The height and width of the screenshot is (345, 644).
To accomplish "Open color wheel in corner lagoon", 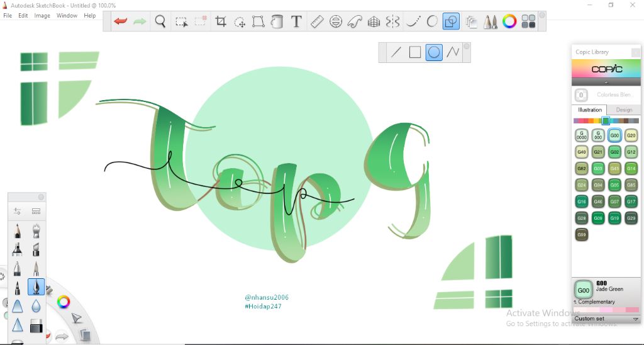I will (64, 302).
